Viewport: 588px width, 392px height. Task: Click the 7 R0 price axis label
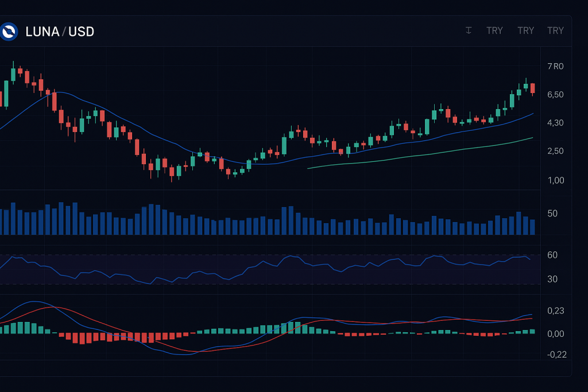point(555,67)
